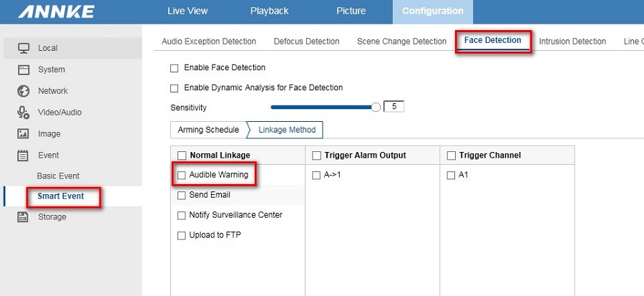Switch to the Arming Schedule tab
Screen dimensions: 644x296
click(208, 130)
